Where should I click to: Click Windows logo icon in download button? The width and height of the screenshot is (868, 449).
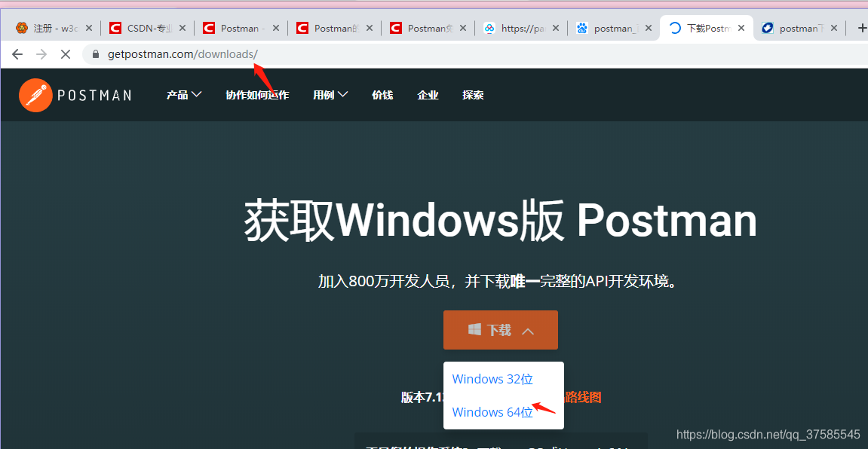click(x=474, y=329)
